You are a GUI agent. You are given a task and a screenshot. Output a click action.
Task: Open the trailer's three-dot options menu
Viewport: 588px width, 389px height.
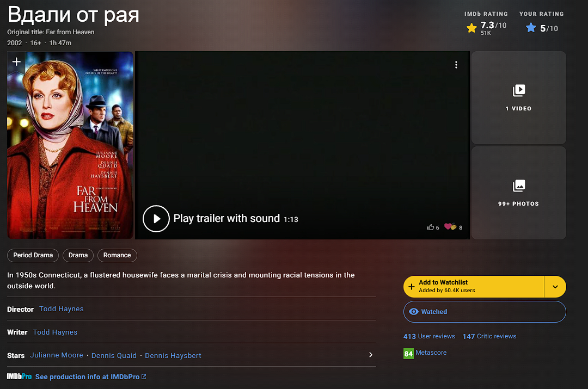[456, 65]
